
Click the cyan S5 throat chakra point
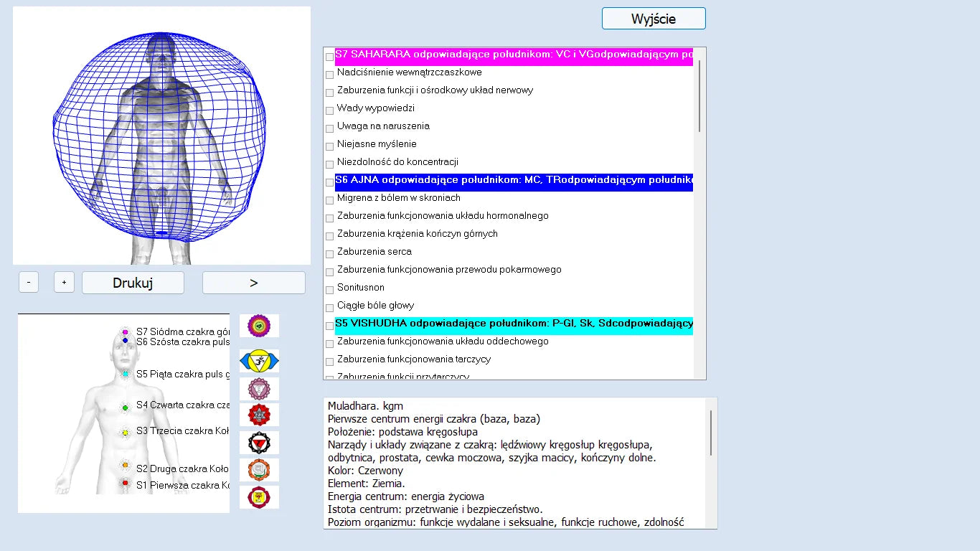pyautogui.click(x=125, y=375)
